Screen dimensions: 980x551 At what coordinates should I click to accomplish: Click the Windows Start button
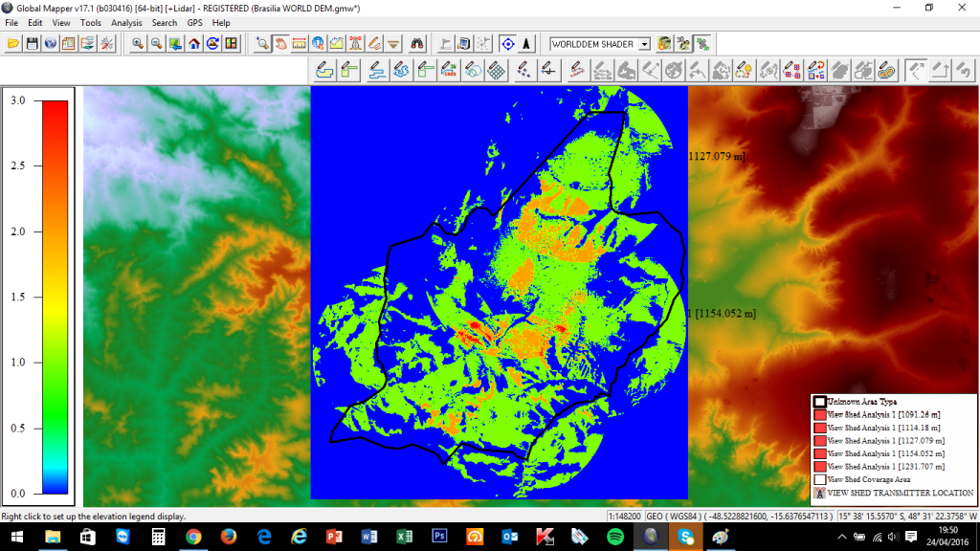tap(17, 538)
